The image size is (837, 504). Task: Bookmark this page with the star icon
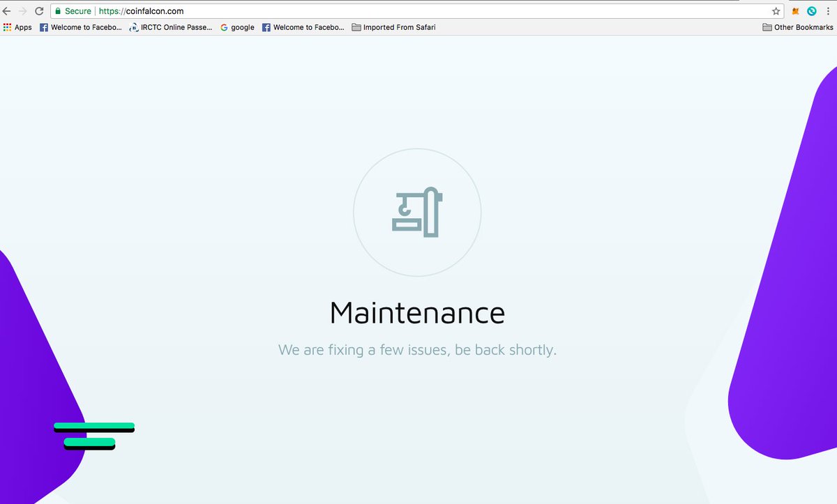pyautogui.click(x=776, y=11)
